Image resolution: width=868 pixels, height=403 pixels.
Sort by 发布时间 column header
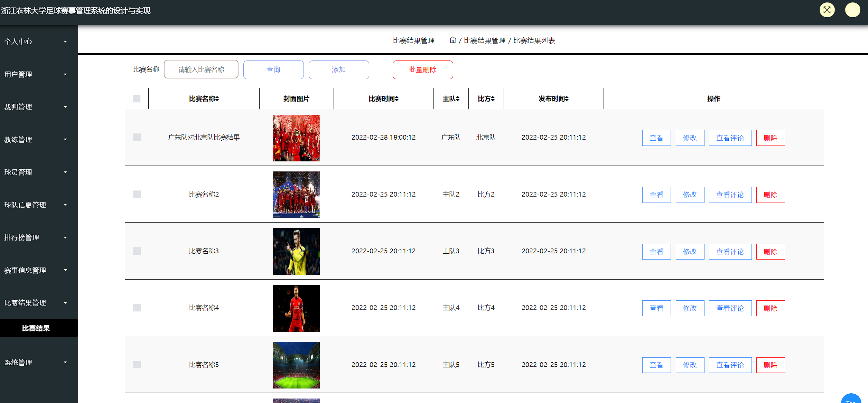pos(553,99)
